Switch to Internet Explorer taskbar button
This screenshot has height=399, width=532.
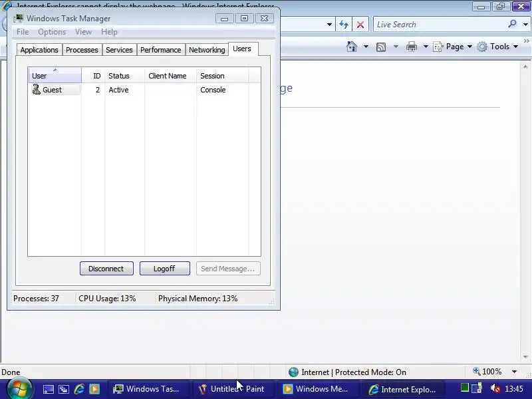click(403, 389)
